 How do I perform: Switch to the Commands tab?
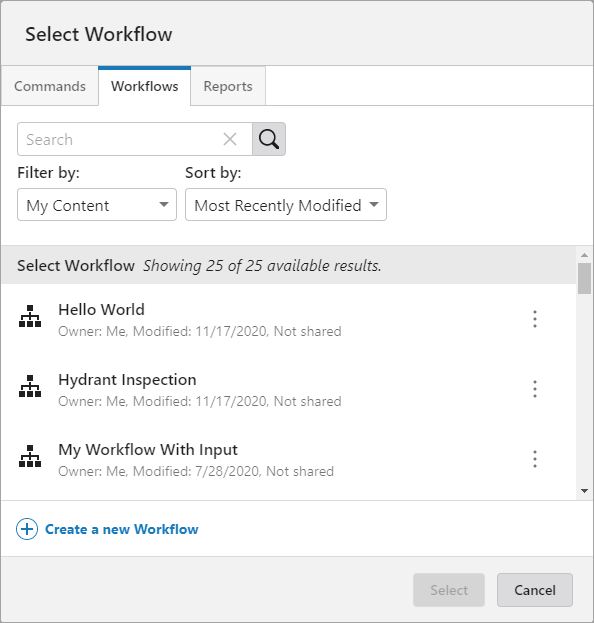click(50, 86)
